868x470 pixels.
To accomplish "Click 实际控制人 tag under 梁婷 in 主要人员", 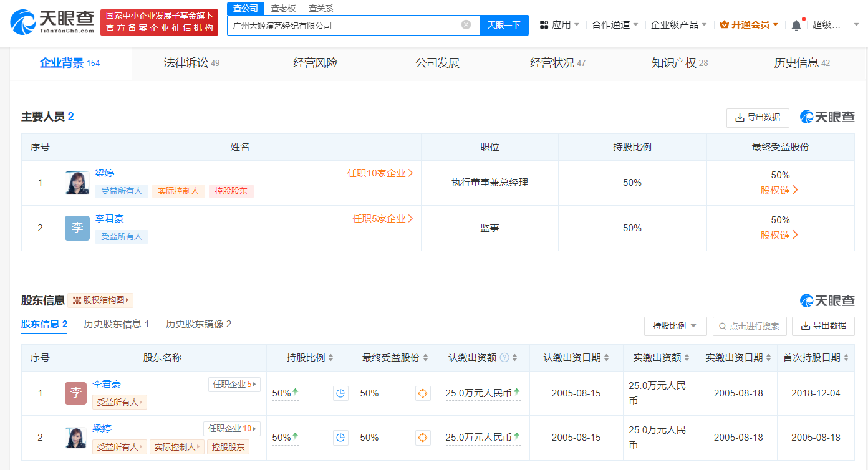I will [178, 191].
